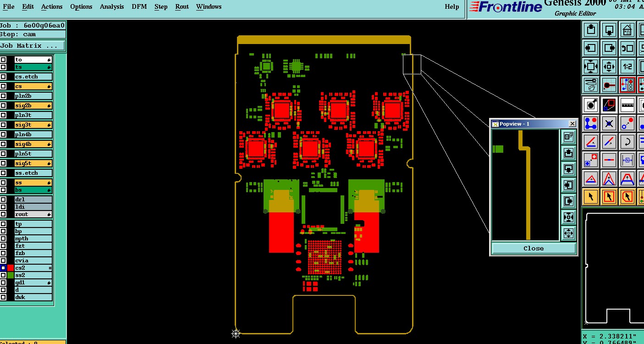Viewport: 644px width, 344px height.
Task: Toggle the checkbox for layer 'rout'
Action: pos(3,214)
